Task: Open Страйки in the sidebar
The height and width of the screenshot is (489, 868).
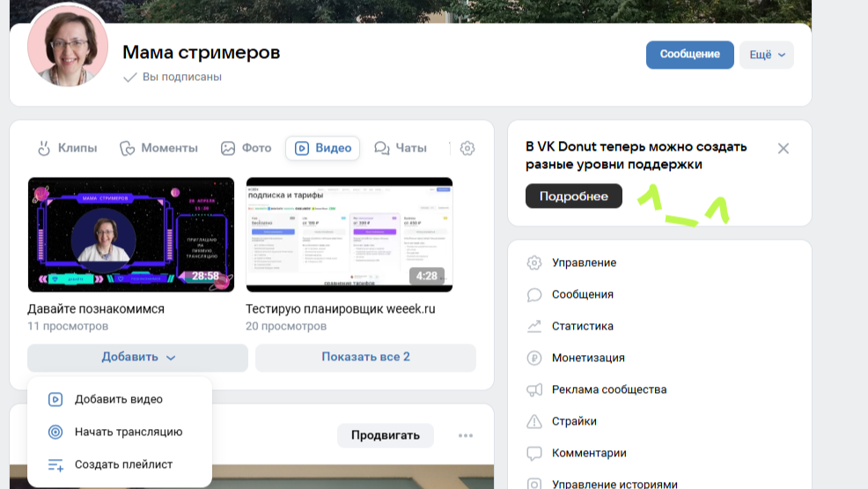Action: pos(574,421)
